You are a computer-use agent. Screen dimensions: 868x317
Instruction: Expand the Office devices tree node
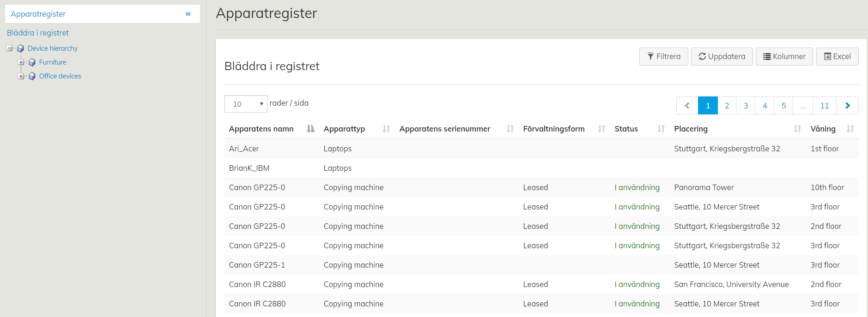21,76
